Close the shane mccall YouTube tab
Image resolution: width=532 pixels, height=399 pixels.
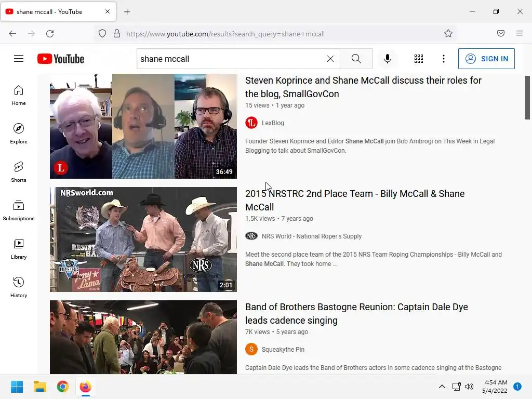[108, 11]
